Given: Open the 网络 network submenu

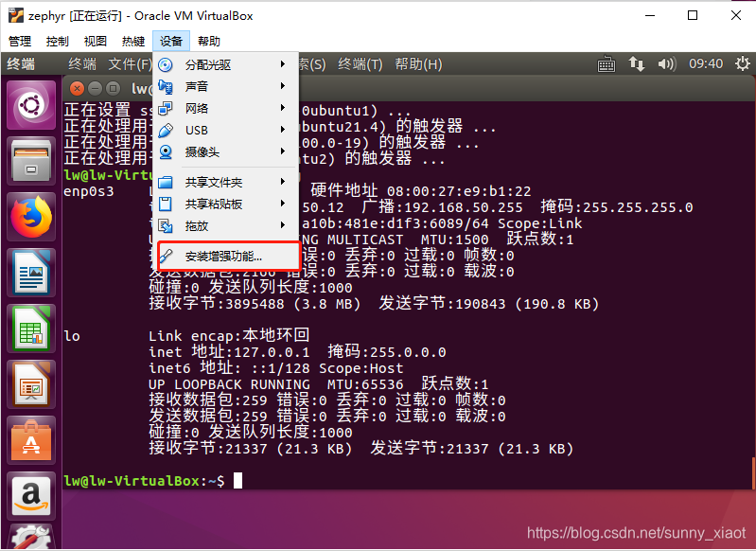Looking at the screenshot, I should (225, 108).
